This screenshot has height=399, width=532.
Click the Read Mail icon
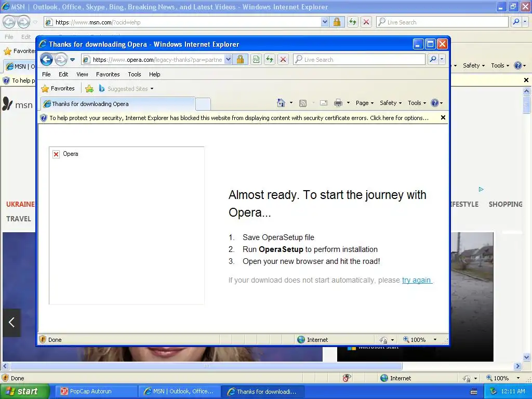coord(324,103)
